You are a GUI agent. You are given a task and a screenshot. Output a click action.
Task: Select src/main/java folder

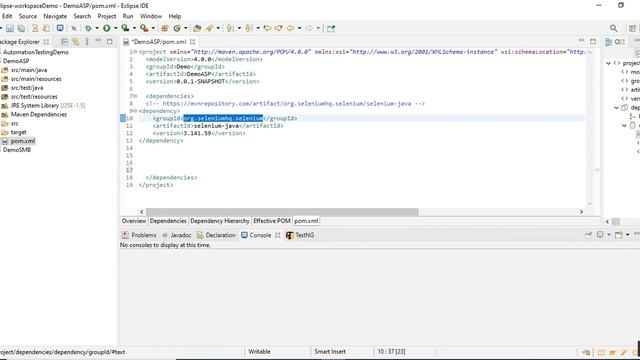[29, 70]
